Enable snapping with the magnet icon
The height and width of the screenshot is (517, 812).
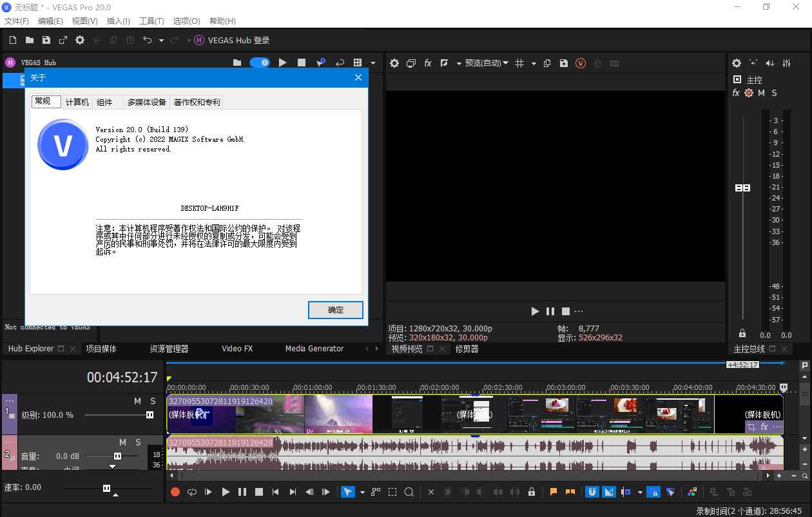point(592,492)
